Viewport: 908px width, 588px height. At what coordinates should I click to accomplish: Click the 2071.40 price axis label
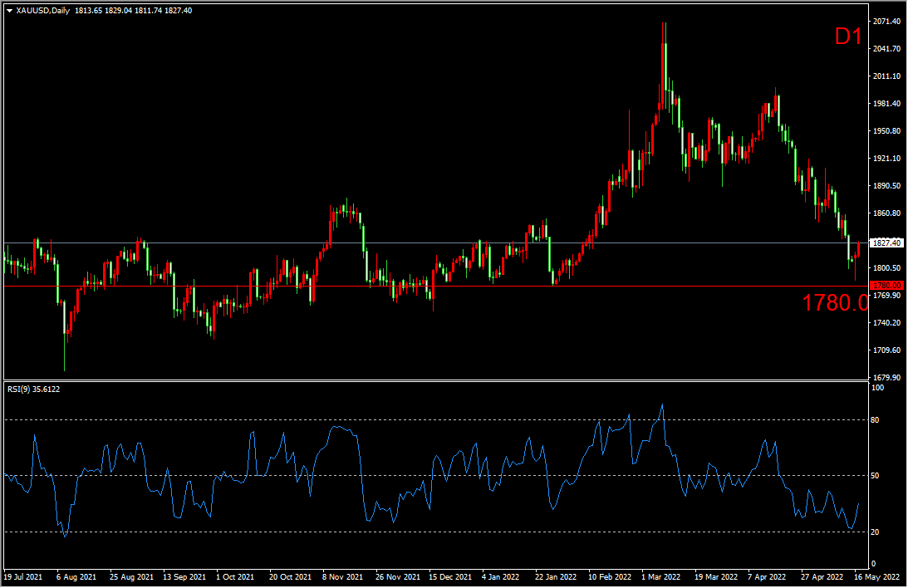click(x=886, y=21)
